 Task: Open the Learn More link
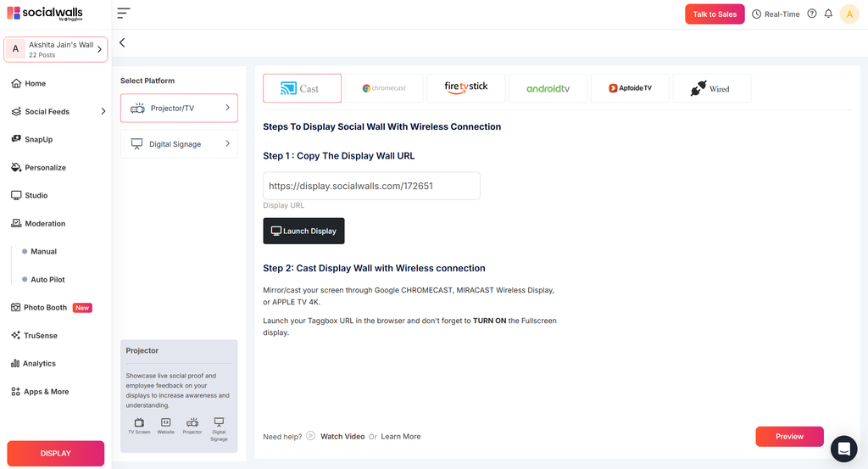401,436
